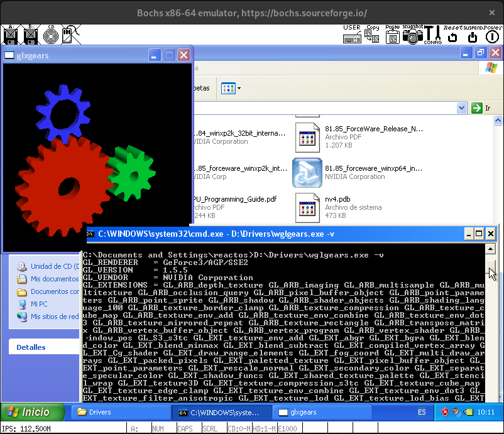This screenshot has width=504, height=434.
Task: Click the red security shield tray icon
Action: [x=445, y=412]
